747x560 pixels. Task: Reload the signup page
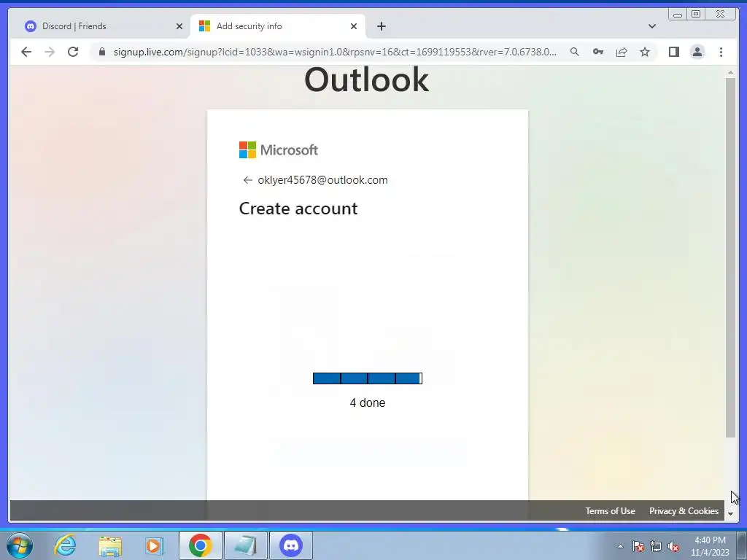[73, 52]
